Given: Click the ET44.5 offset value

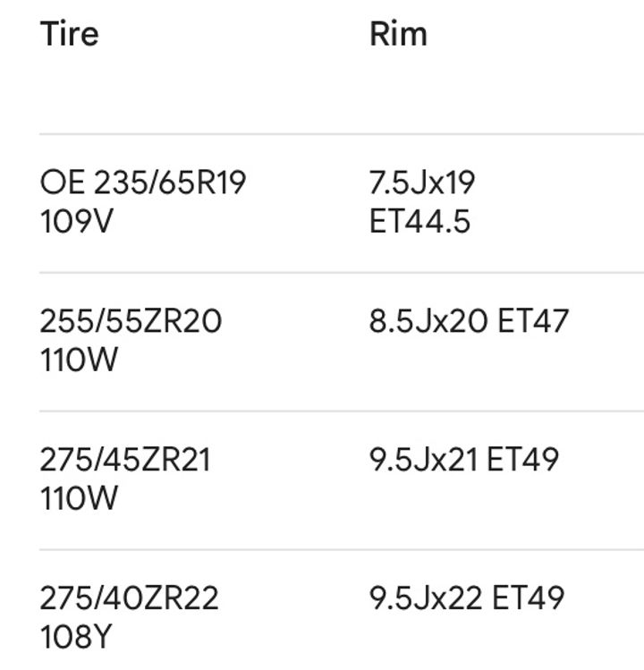Looking at the screenshot, I should click(420, 221).
